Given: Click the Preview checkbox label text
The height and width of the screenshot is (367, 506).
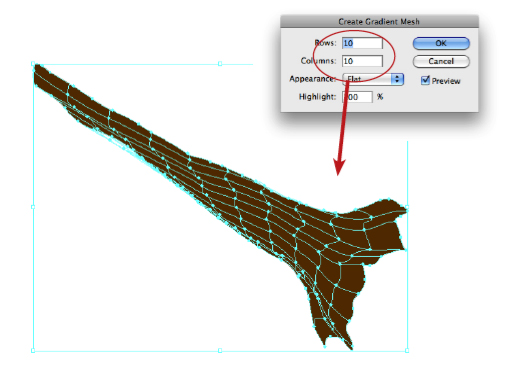Looking at the screenshot, I should tap(446, 81).
